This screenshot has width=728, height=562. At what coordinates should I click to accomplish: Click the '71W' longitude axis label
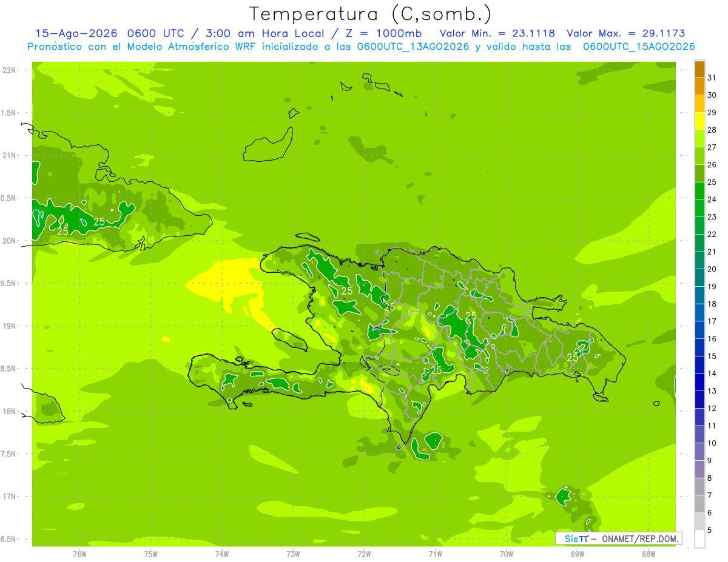coord(435,554)
